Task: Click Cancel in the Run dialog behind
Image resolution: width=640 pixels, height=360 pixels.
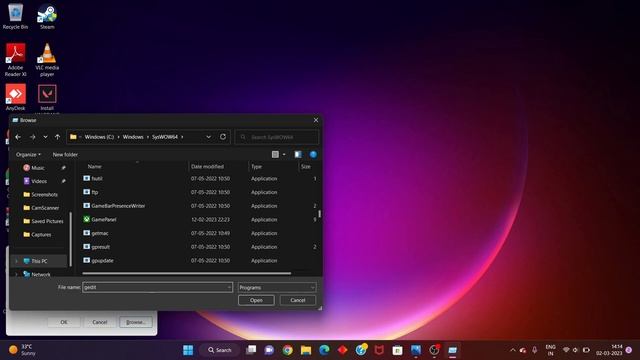Action: tap(100, 322)
